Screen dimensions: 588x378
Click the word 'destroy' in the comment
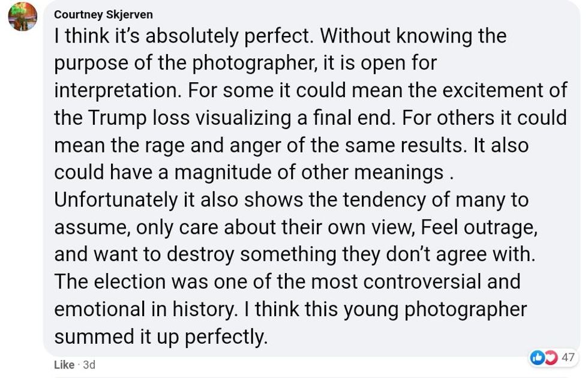[200, 254]
